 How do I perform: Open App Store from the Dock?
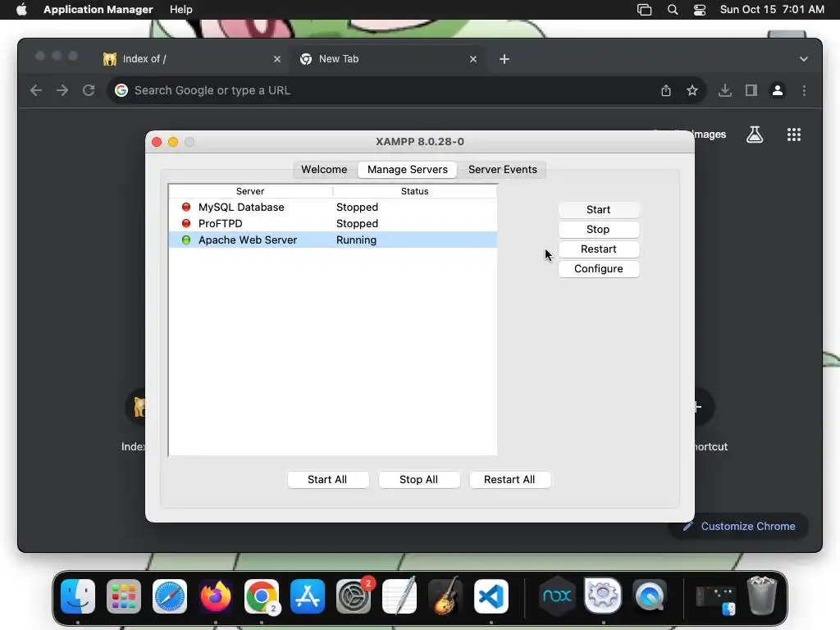[x=308, y=596]
